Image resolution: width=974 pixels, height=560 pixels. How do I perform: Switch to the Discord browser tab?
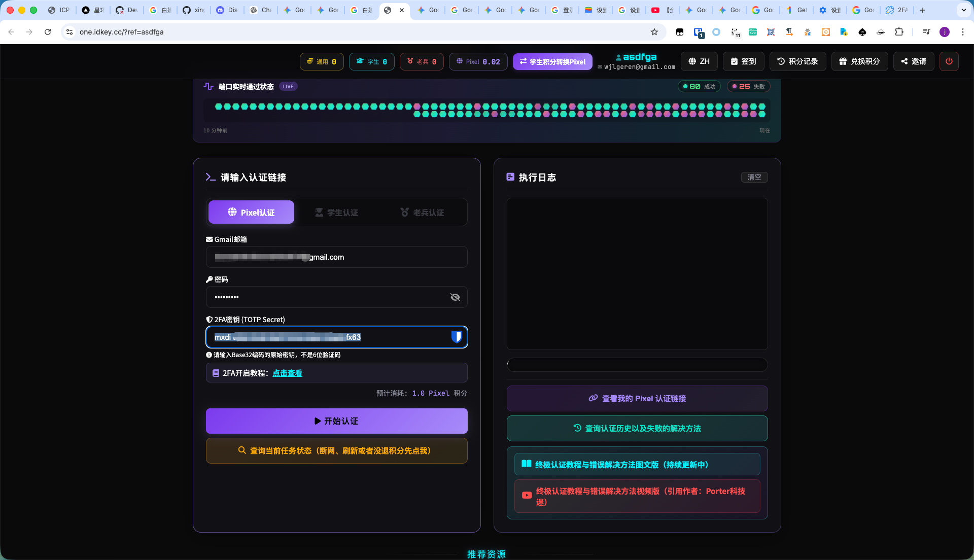click(x=227, y=10)
